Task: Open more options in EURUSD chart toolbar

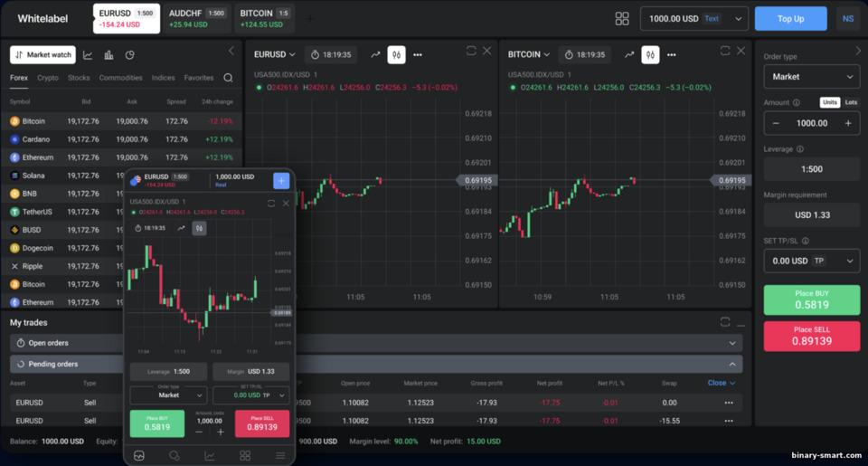Action: tap(418, 55)
